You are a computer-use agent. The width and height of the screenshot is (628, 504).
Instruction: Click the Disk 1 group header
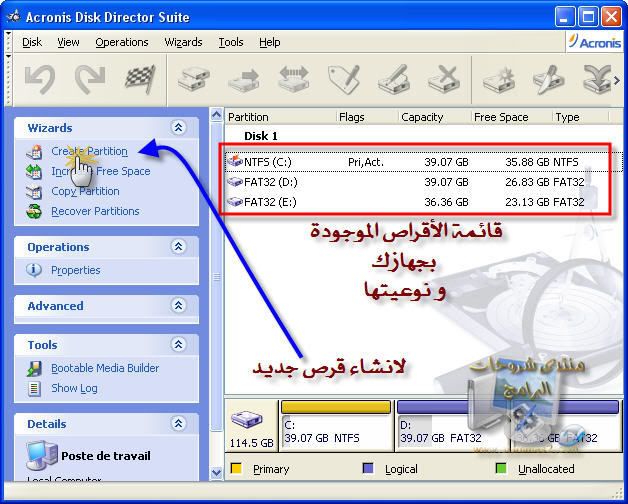261,136
